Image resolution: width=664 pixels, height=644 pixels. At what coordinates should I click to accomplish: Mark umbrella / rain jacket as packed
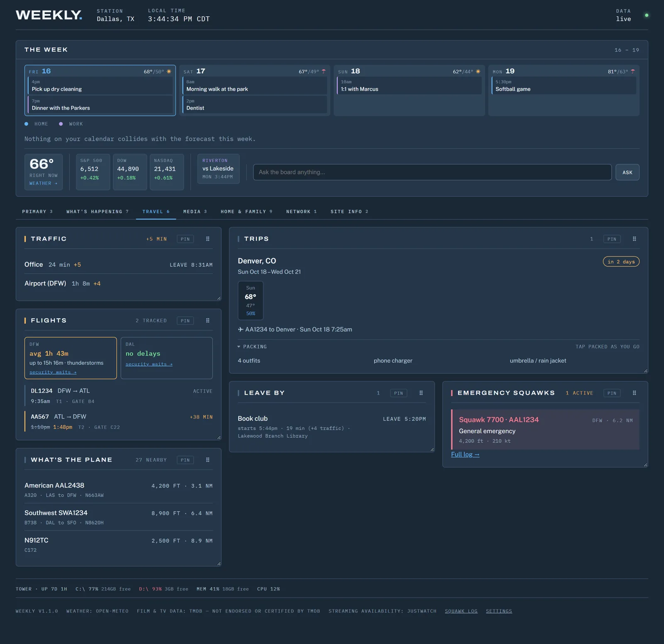tap(538, 361)
